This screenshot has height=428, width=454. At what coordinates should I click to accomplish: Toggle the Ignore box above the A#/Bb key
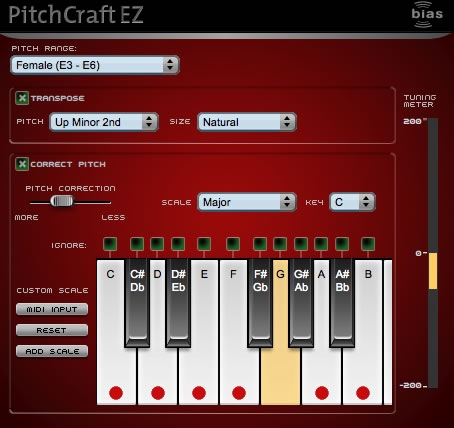342,244
